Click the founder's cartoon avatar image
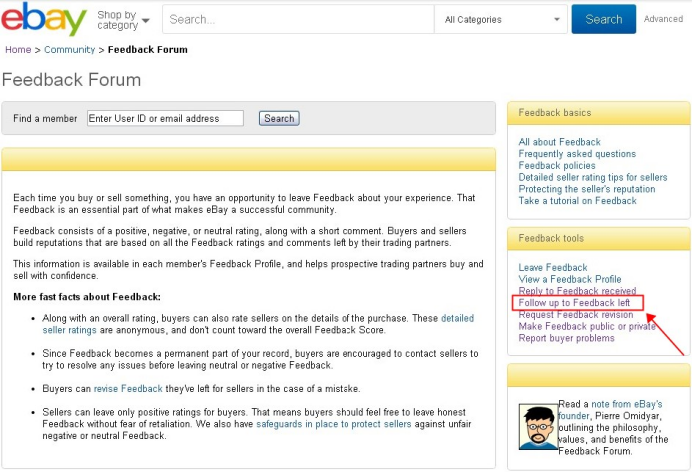Viewport: 692px width, 472px height. (x=538, y=425)
